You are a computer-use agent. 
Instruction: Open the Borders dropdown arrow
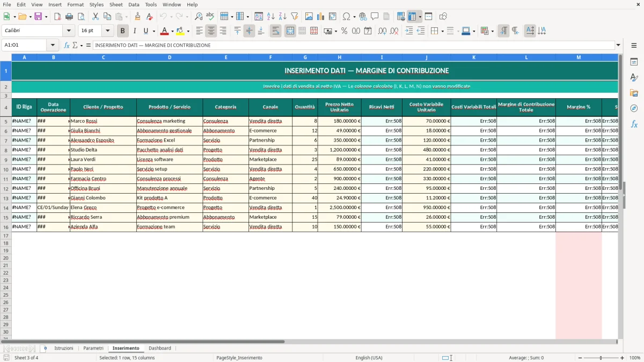pos(442,31)
